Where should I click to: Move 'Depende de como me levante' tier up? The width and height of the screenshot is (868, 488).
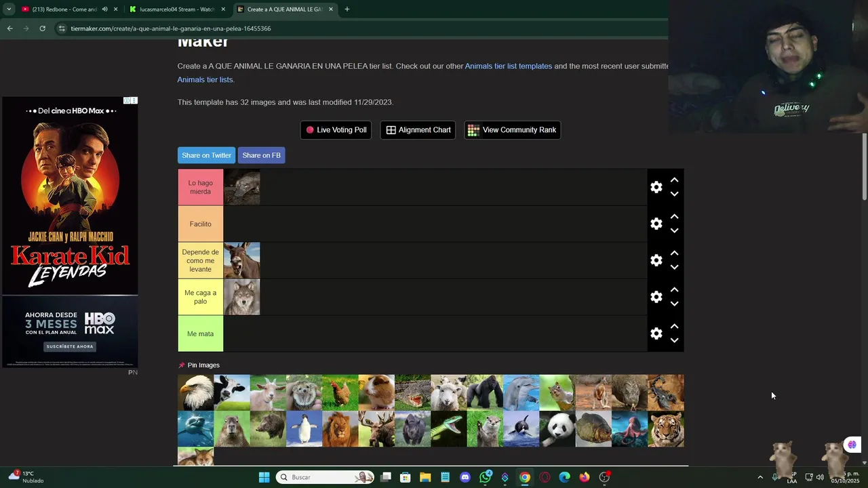tap(674, 253)
